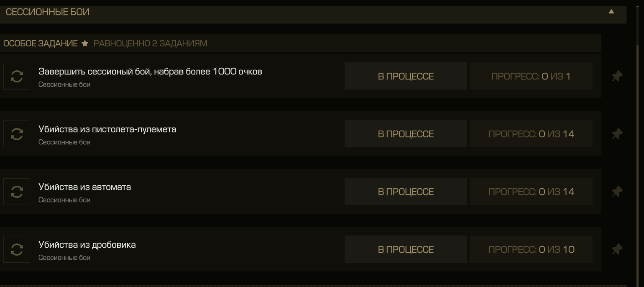Viewport: 644px width, 287px height.
Task: Click В процессе for shotgun kills
Action: pos(406,249)
